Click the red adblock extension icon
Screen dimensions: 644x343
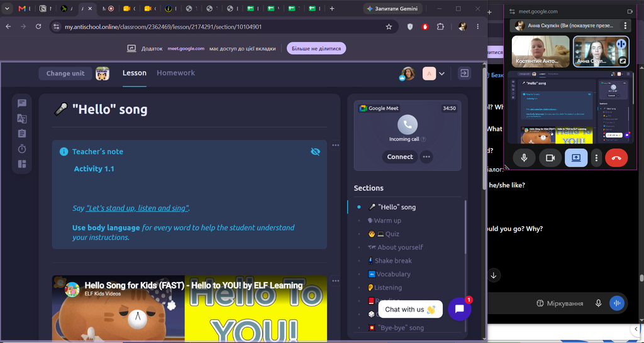(425, 26)
